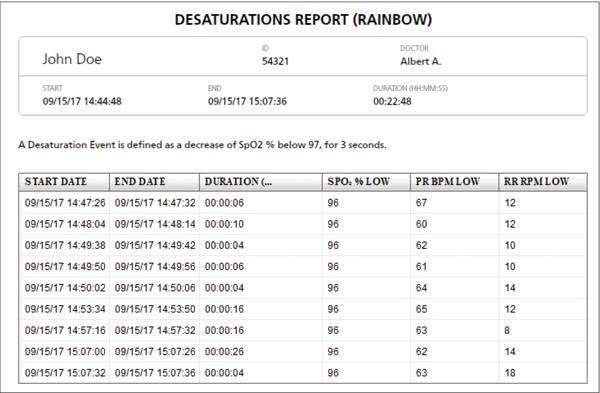600x393 pixels.
Task: Sort by PR BPM LOW column header
Action: tap(455, 182)
